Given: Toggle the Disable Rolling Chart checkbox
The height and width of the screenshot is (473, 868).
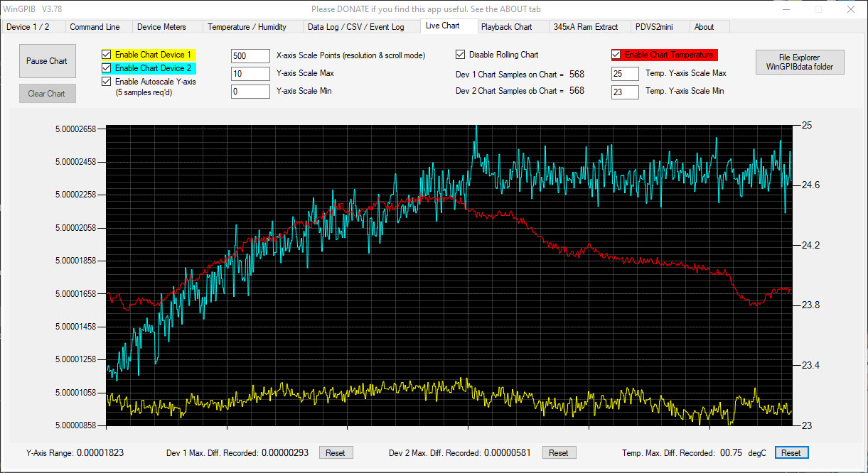Looking at the screenshot, I should pos(461,55).
